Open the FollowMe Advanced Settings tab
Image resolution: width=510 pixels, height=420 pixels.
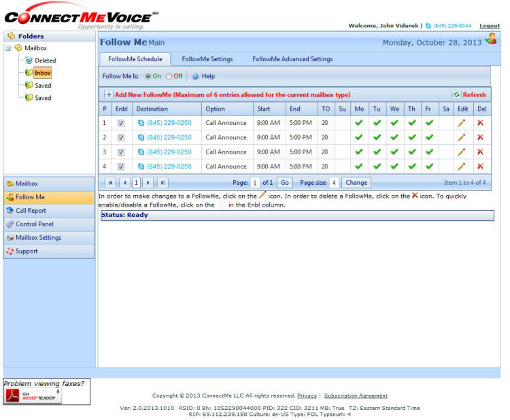pyautogui.click(x=292, y=59)
